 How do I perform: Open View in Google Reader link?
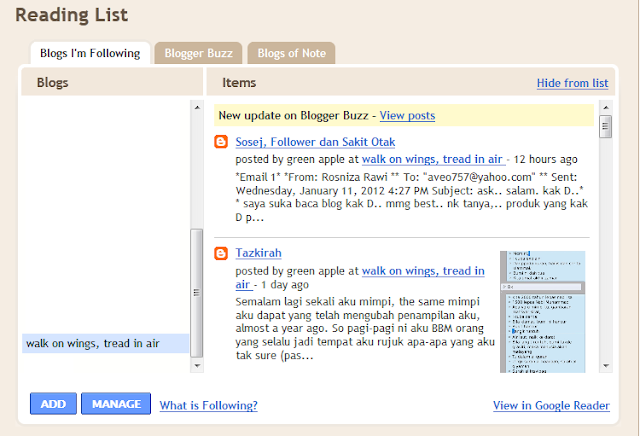(551, 405)
